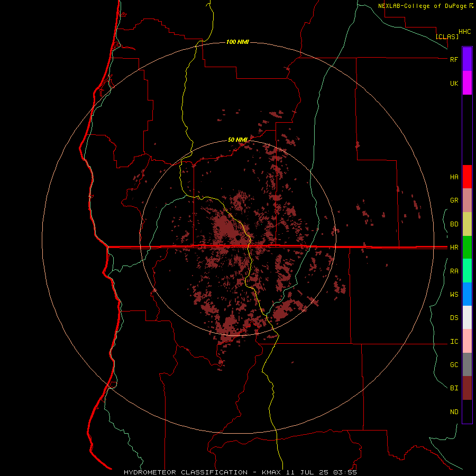Click the 50 NMI range ring label

pos(237,140)
